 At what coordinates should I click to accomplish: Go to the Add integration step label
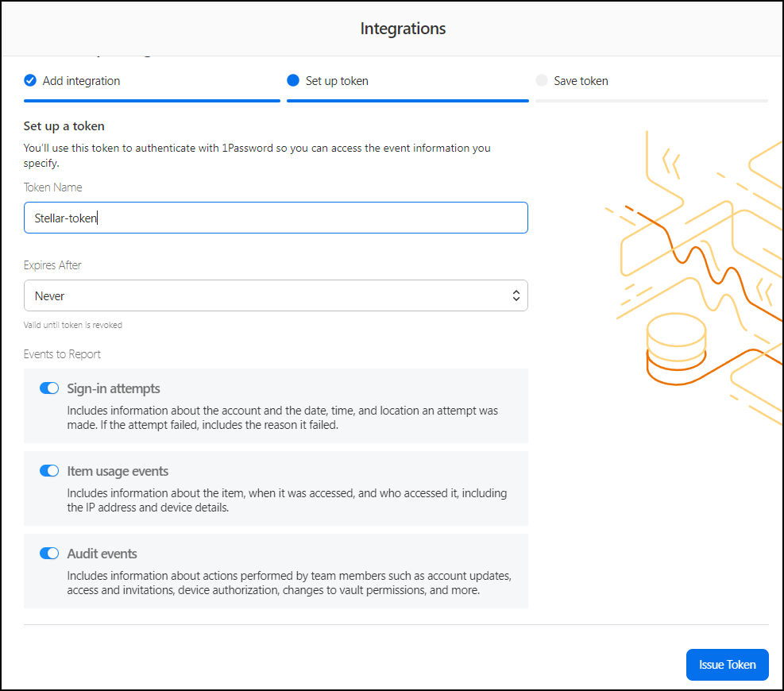[x=81, y=81]
